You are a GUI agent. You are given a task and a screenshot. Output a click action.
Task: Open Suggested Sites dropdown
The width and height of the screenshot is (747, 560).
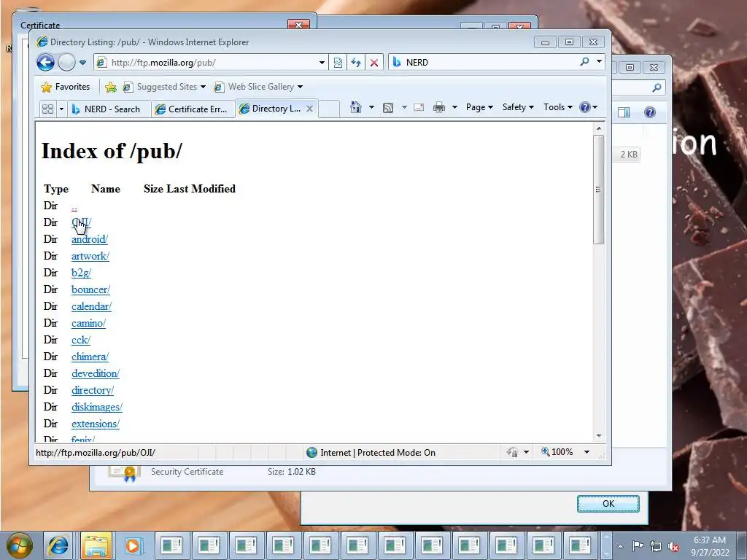pyautogui.click(x=164, y=87)
